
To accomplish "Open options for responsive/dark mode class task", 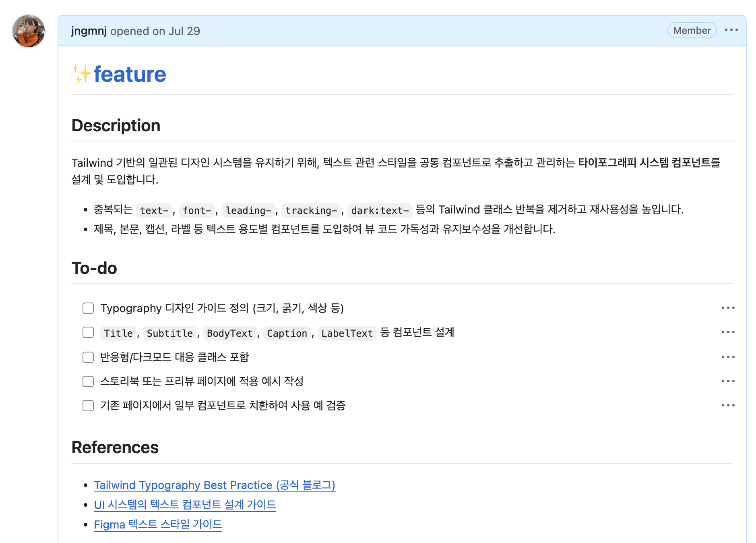I will pos(728,357).
